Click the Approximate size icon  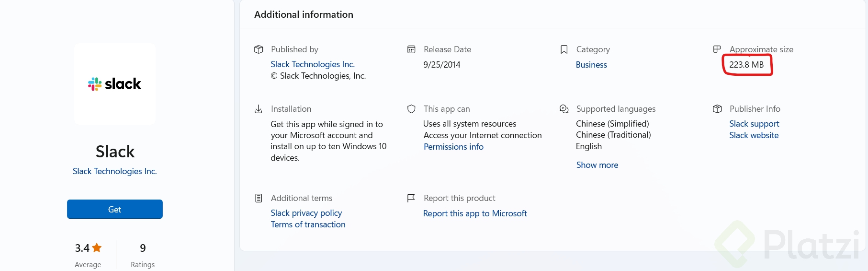(x=717, y=49)
